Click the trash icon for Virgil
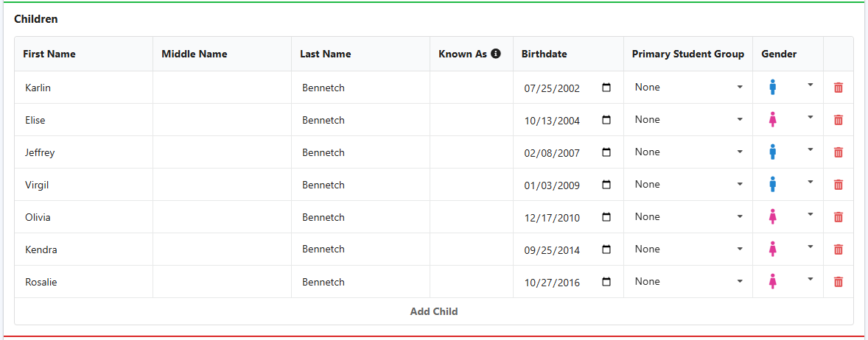This screenshot has height=340, width=868. tap(838, 184)
